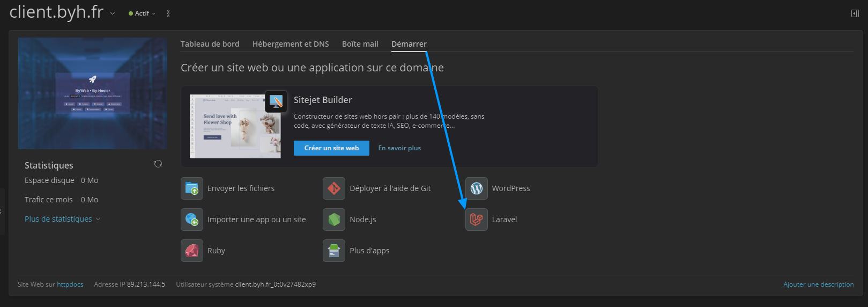Open the three-dot domain actions menu
Image resolution: width=868 pixels, height=307 pixels.
(x=168, y=13)
